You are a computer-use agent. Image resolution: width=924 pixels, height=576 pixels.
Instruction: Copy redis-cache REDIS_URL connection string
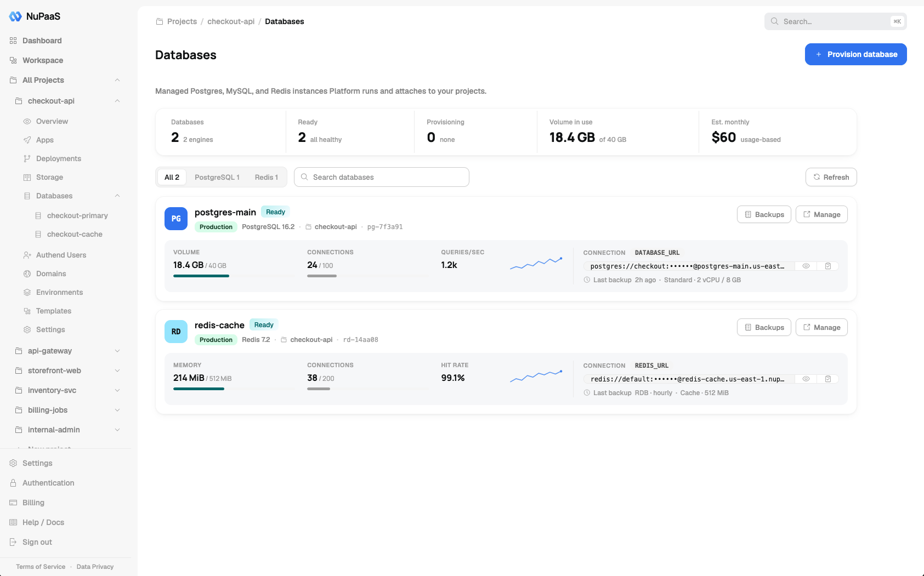pos(828,379)
